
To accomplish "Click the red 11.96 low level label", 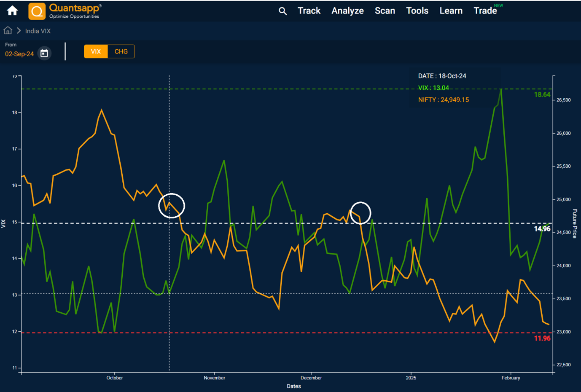I will click(542, 338).
